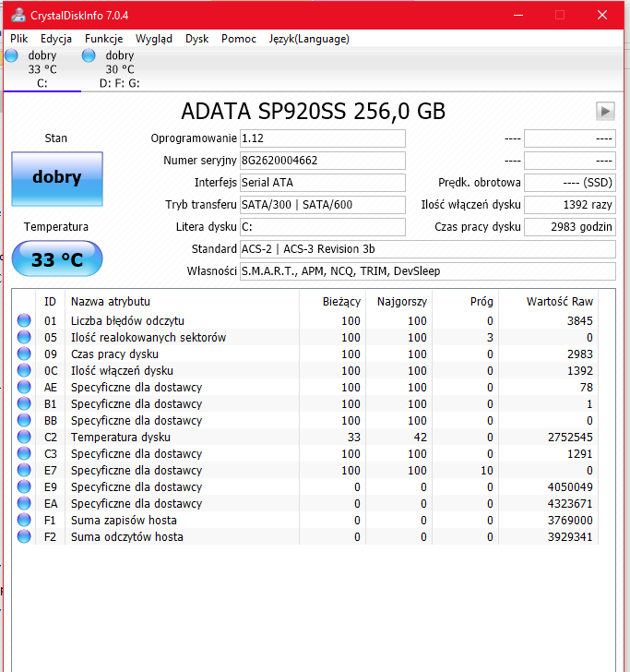Image resolution: width=630 pixels, height=672 pixels.
Task: Select row 'Ilość realokowanych sektorów'
Action: 305,337
